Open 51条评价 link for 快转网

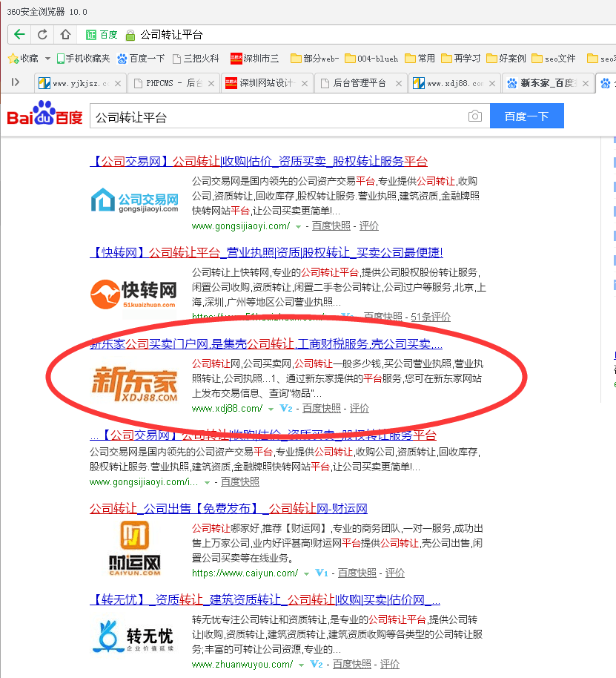click(430, 317)
